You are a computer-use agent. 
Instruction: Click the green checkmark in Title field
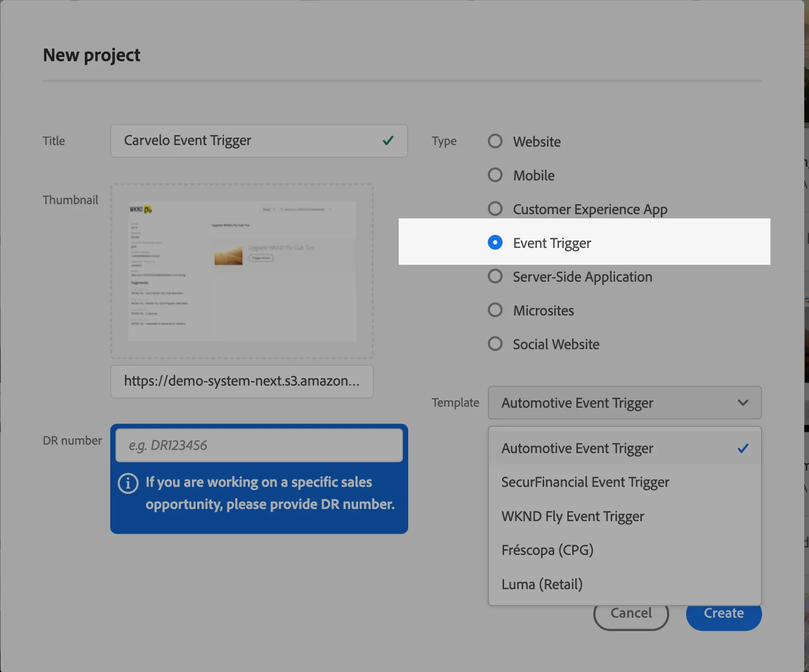click(388, 140)
